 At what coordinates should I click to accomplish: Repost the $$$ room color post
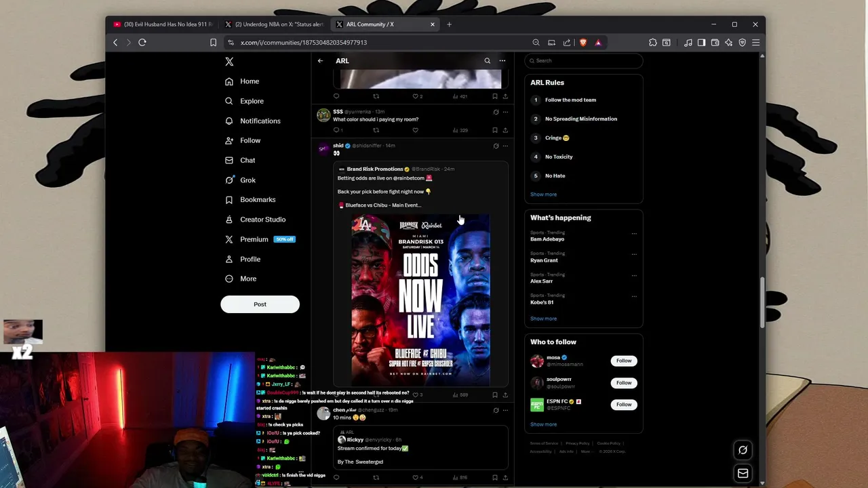pos(376,130)
